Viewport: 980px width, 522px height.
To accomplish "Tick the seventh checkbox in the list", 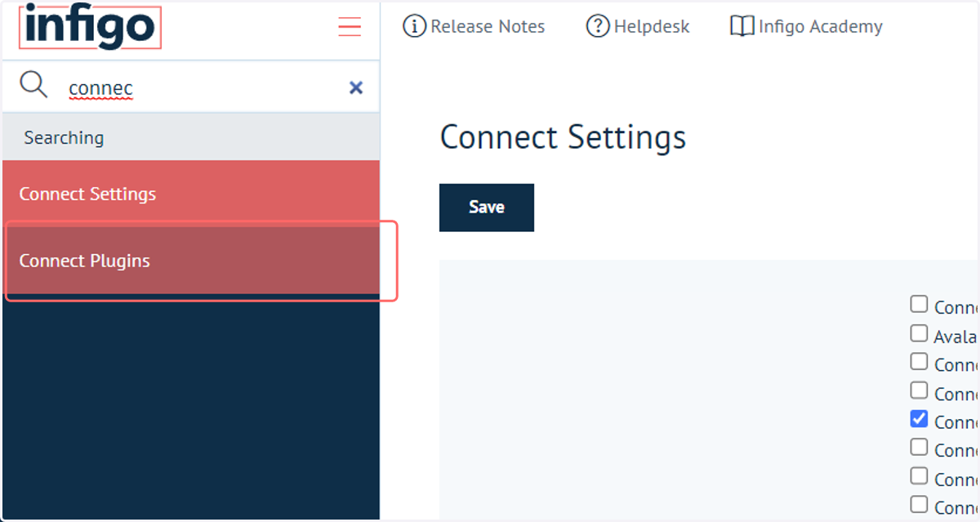I will 919,476.
